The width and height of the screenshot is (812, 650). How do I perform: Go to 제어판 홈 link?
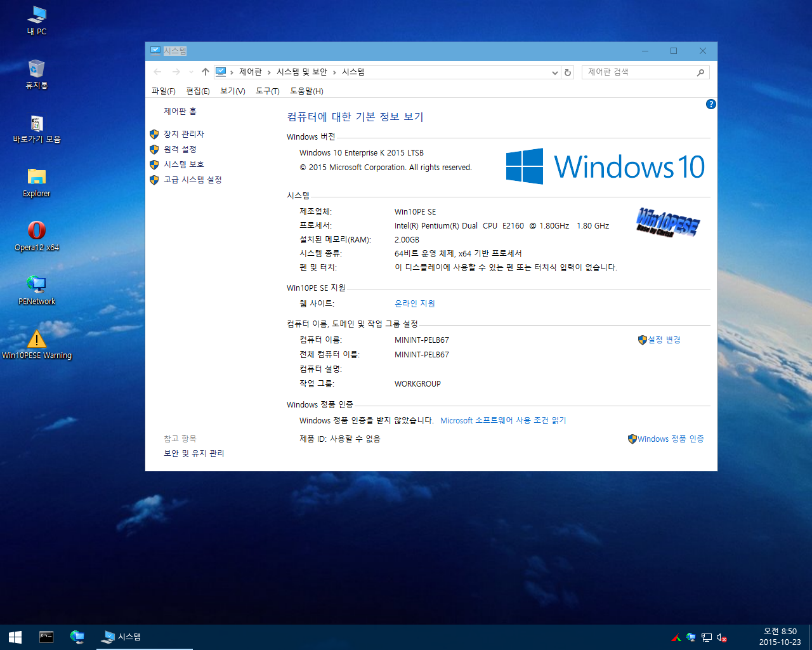pos(180,111)
